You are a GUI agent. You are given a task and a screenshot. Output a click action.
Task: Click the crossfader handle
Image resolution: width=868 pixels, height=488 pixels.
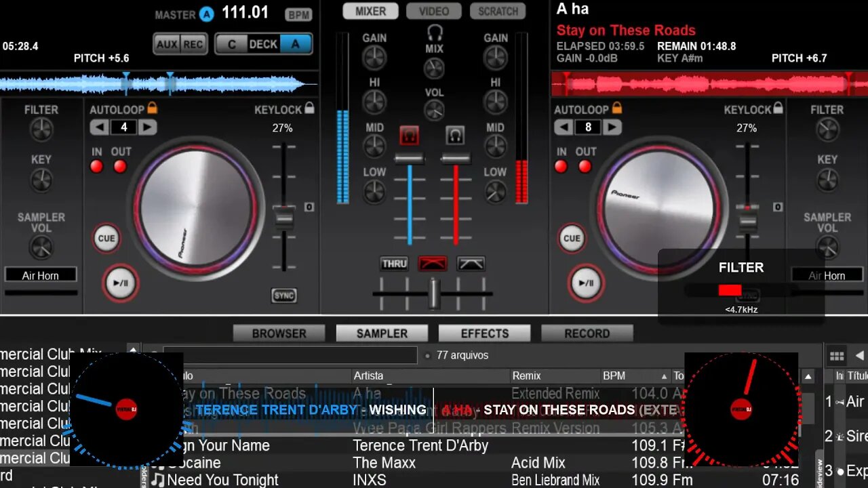click(x=434, y=294)
